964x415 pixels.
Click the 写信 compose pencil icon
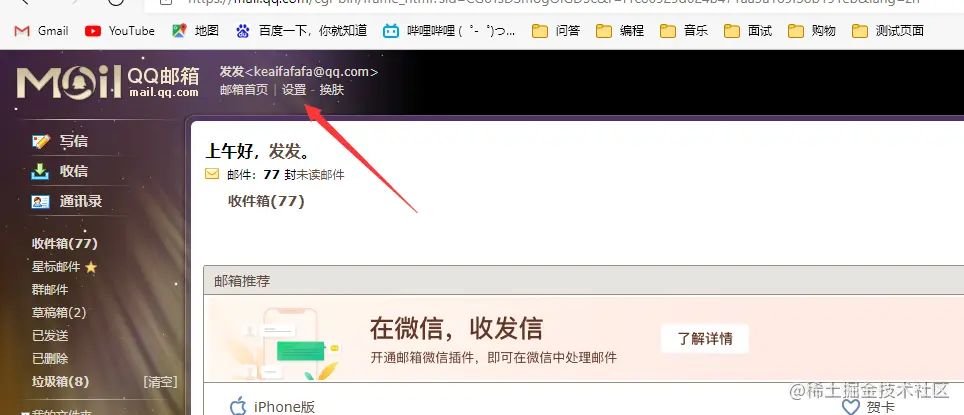point(41,141)
